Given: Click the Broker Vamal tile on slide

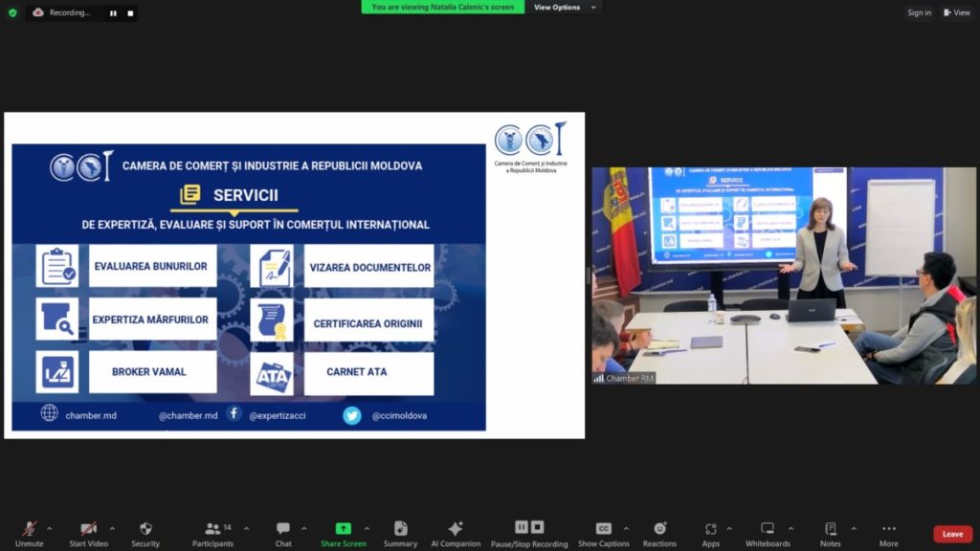Looking at the screenshot, I should 152,372.
